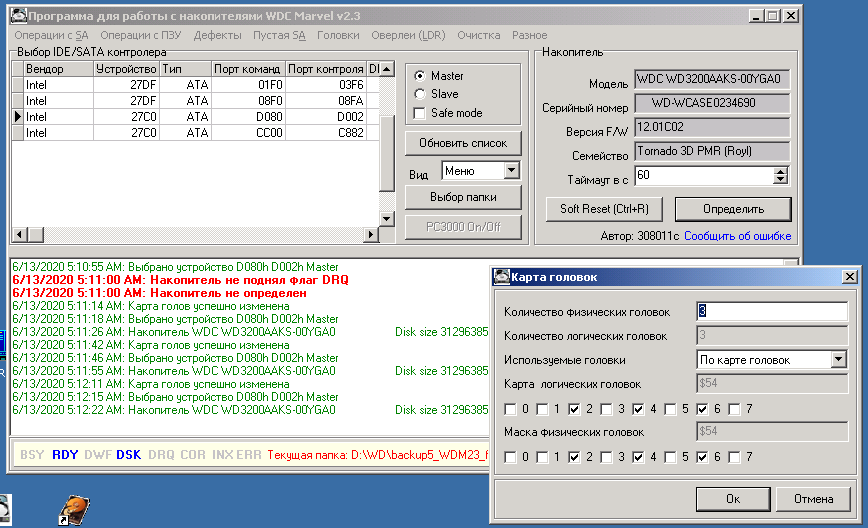Viewport: 868px width, 528px height.
Task: Click the physical heads count input field
Action: pos(771,311)
